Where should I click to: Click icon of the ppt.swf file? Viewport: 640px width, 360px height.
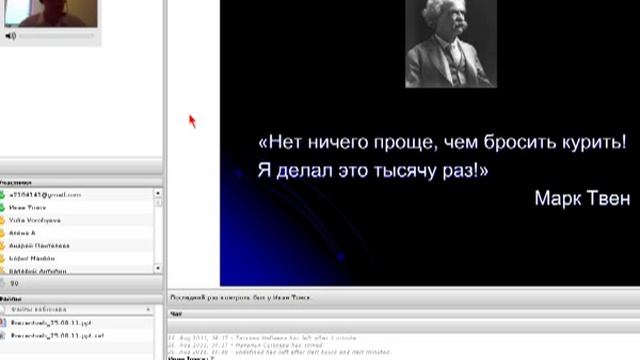(3, 336)
